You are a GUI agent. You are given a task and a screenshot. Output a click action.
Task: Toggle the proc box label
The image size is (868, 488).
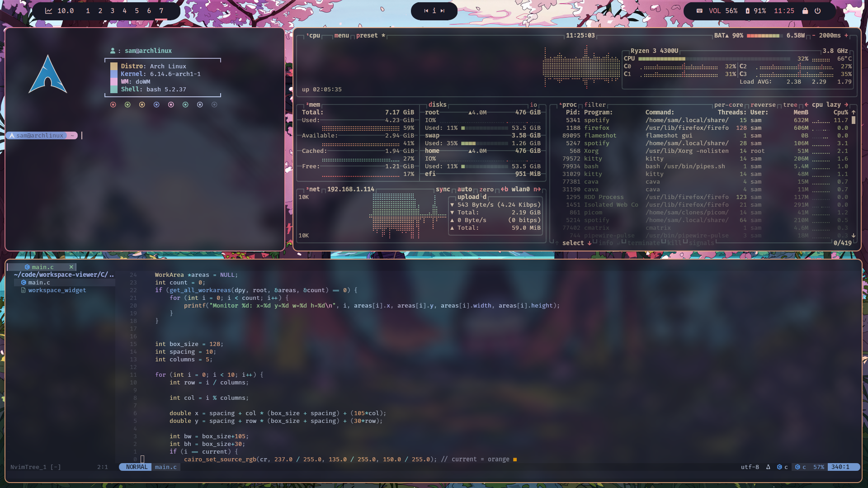[568, 104]
